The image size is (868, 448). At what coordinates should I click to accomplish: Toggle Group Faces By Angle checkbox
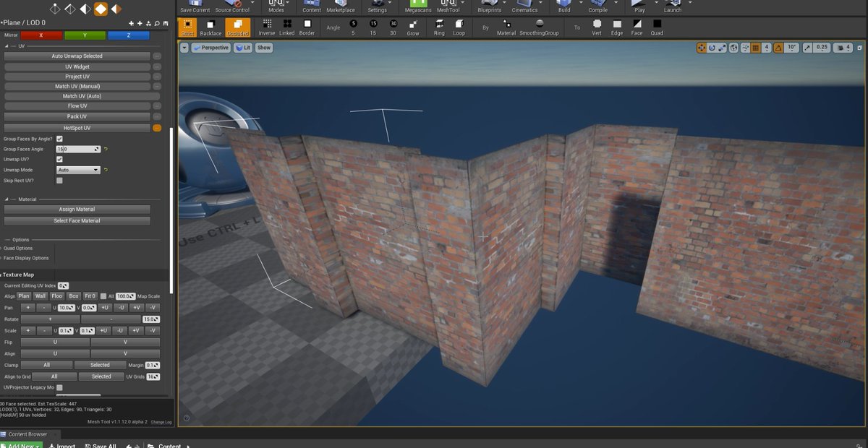59,139
